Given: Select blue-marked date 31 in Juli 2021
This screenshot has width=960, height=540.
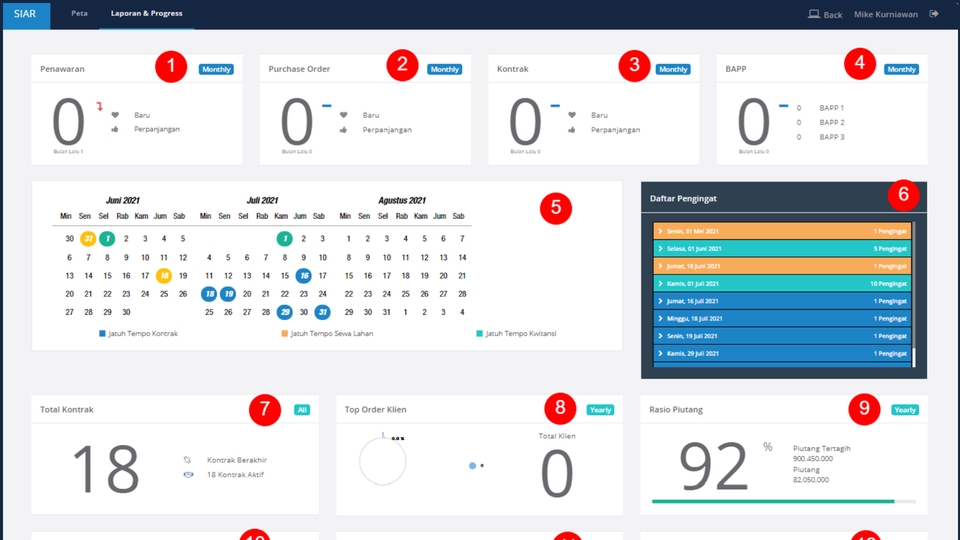Looking at the screenshot, I should pos(322,312).
